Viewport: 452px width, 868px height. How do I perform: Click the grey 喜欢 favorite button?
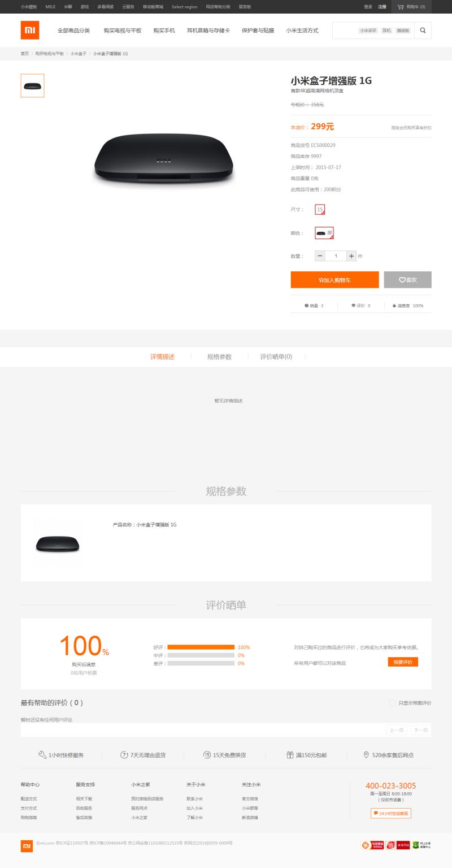(407, 280)
